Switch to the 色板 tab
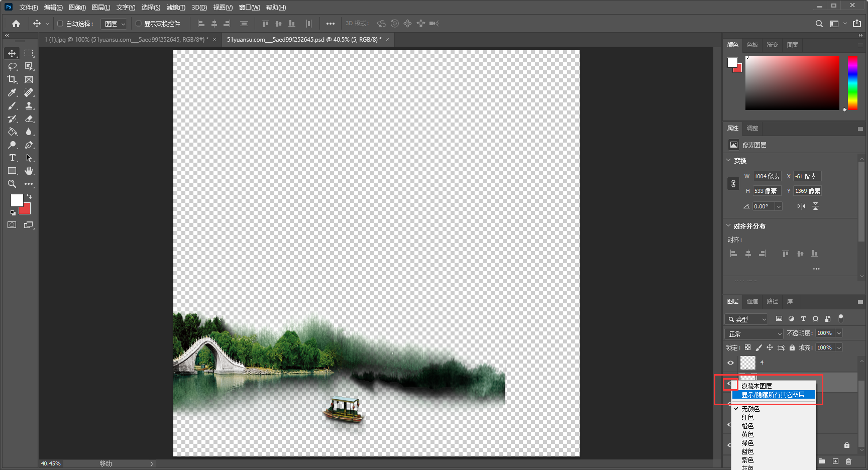Image resolution: width=868 pixels, height=470 pixels. (x=752, y=45)
